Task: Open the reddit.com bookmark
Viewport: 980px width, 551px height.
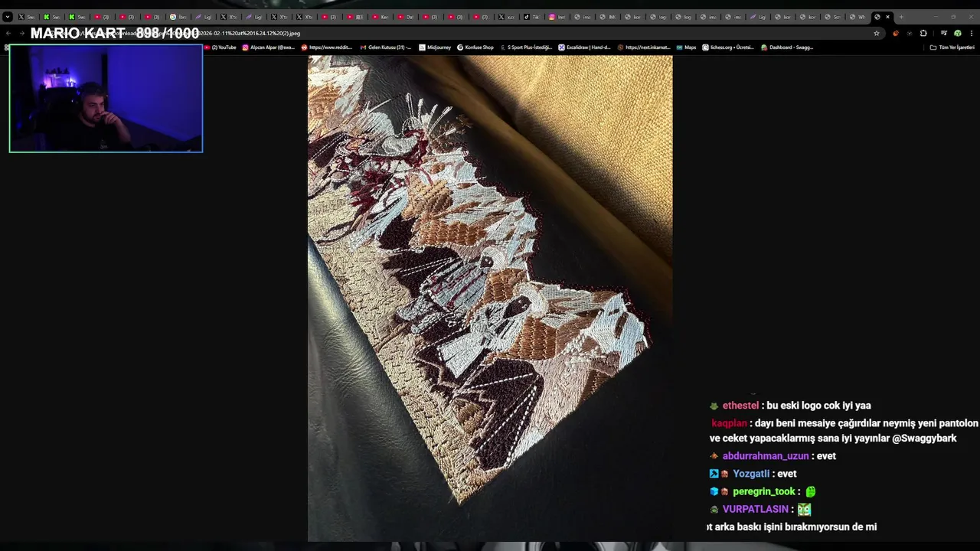Action: (328, 47)
